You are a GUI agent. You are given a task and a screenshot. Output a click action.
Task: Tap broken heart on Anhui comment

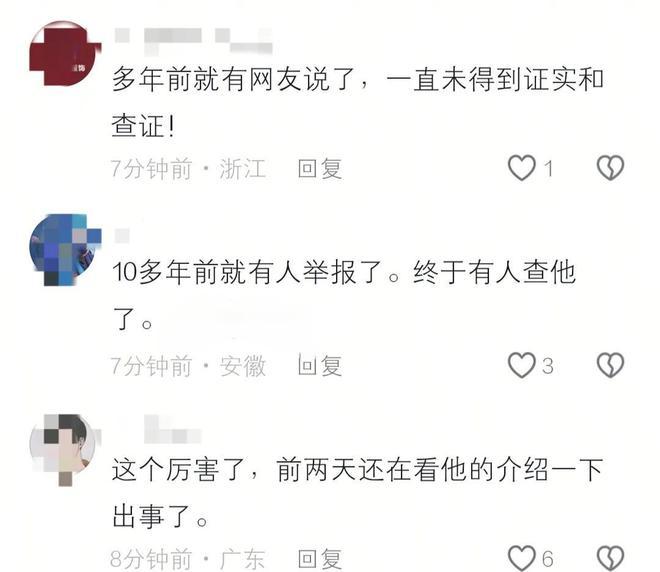[x=610, y=365]
